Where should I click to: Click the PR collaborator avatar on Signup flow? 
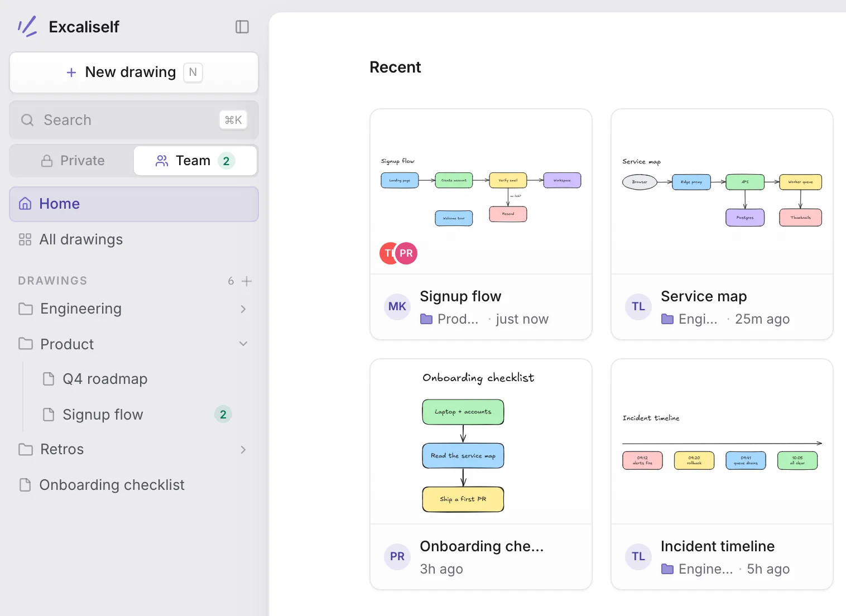pos(407,253)
